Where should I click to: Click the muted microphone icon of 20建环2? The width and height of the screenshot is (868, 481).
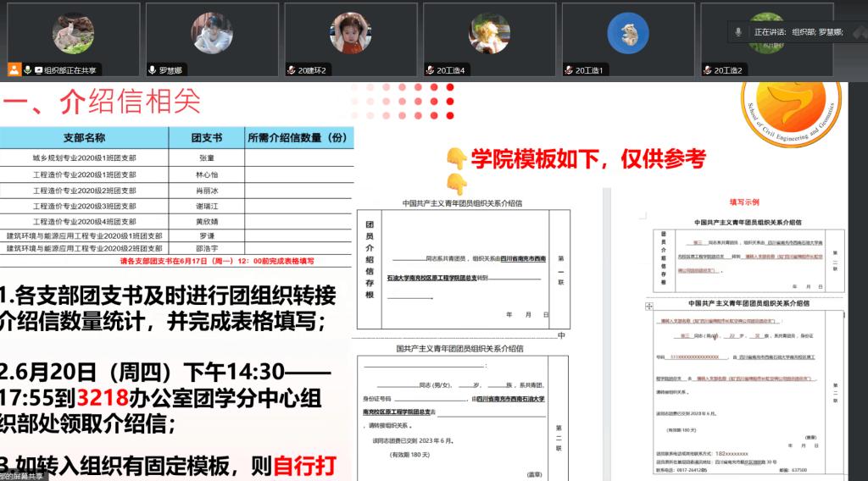click(x=291, y=69)
